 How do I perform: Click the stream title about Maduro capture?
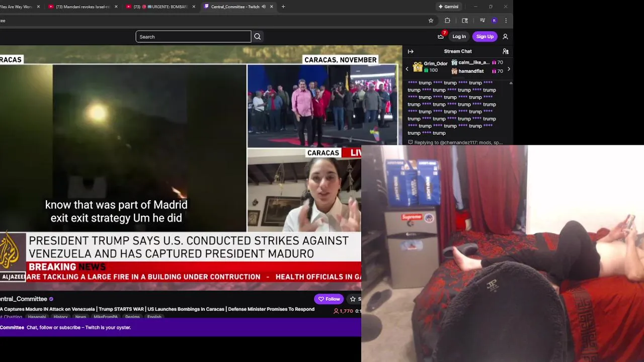point(157,309)
